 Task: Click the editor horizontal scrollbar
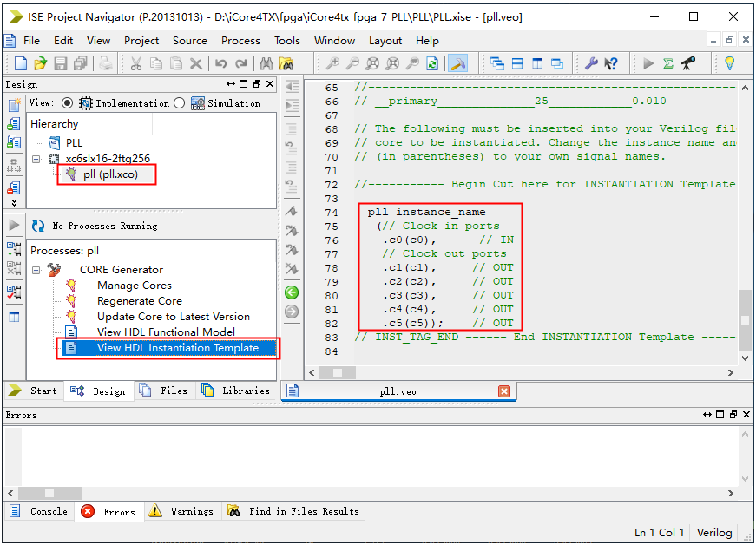pos(521,372)
